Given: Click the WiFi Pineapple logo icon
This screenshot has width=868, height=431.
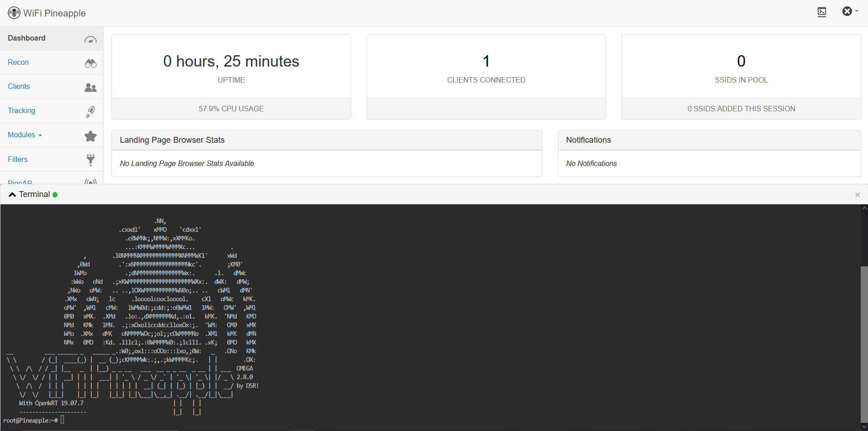Looking at the screenshot, I should [14, 13].
